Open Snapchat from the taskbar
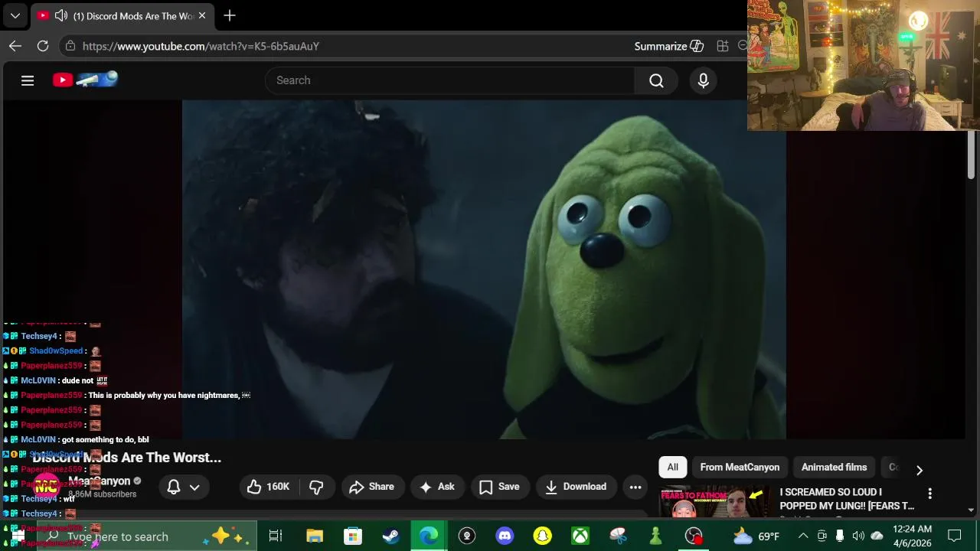The width and height of the screenshot is (980, 551). (543, 536)
